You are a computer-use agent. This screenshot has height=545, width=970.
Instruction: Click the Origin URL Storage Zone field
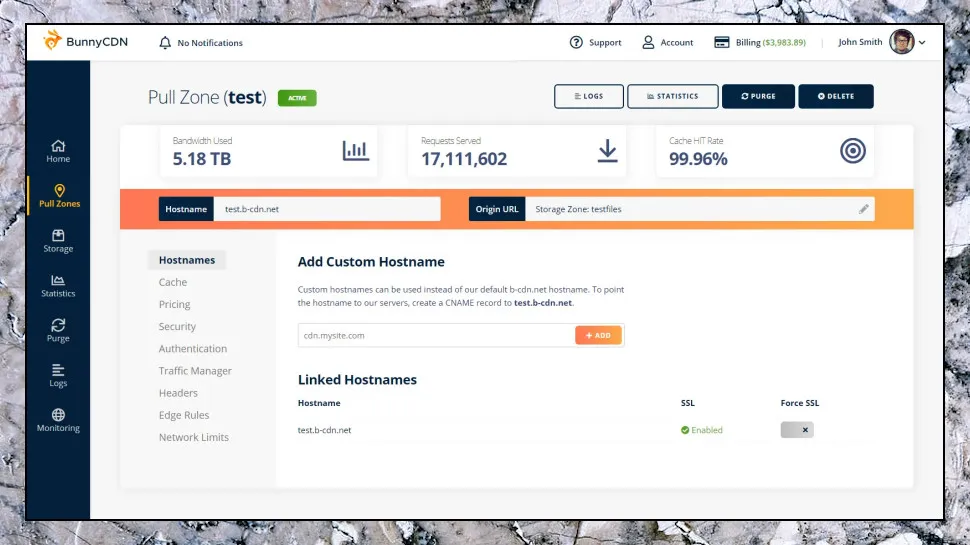700,209
